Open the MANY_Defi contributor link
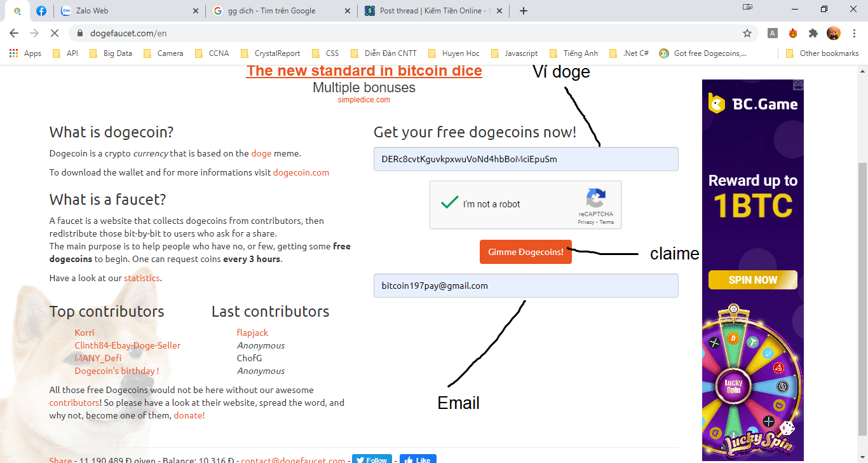Screen dimensions: 868x463 98,358
